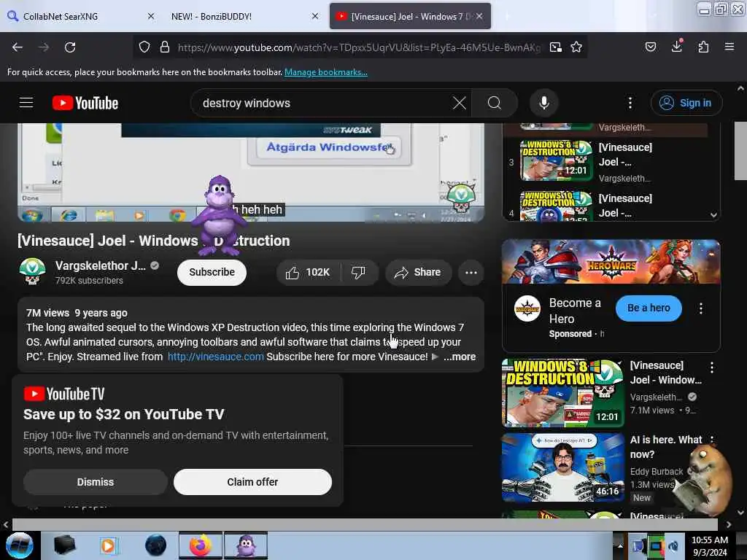Image resolution: width=747 pixels, height=560 pixels.
Task: Open YouTube settings three-dot menu
Action: 630,103
